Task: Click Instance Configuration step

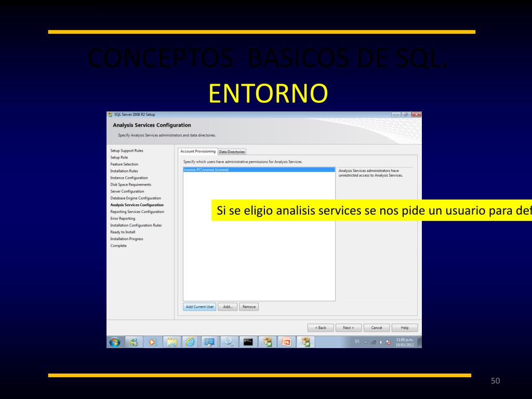Action: 129,178
